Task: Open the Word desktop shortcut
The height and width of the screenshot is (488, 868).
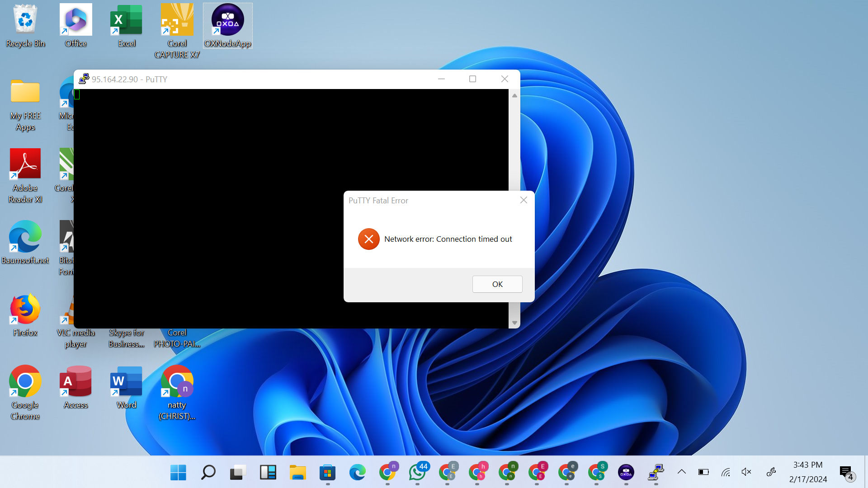Action: [127, 387]
